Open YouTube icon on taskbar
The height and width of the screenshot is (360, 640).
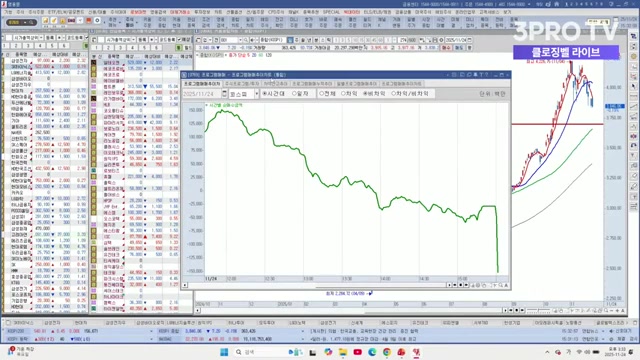click(358, 352)
